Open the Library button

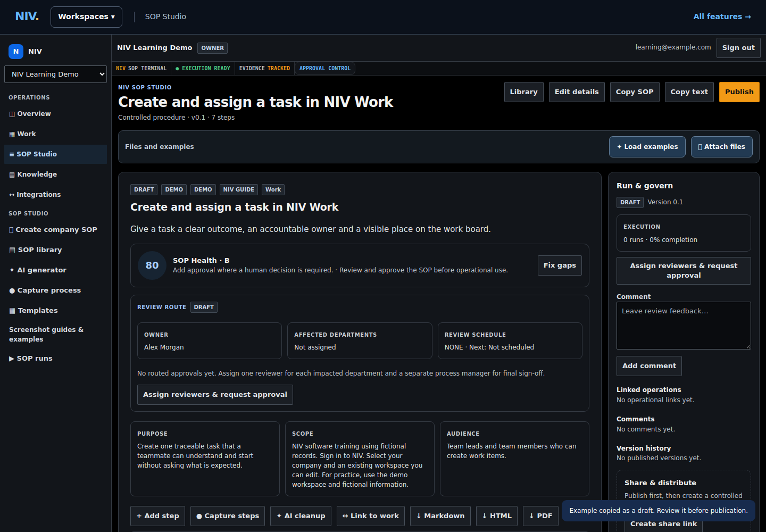pos(523,92)
